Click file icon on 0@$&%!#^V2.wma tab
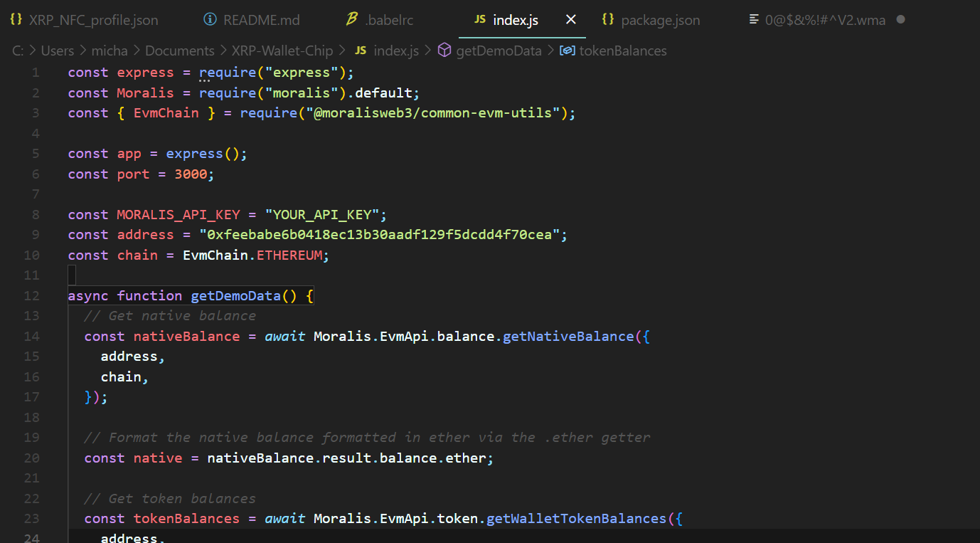This screenshot has width=980, height=543. pos(754,20)
